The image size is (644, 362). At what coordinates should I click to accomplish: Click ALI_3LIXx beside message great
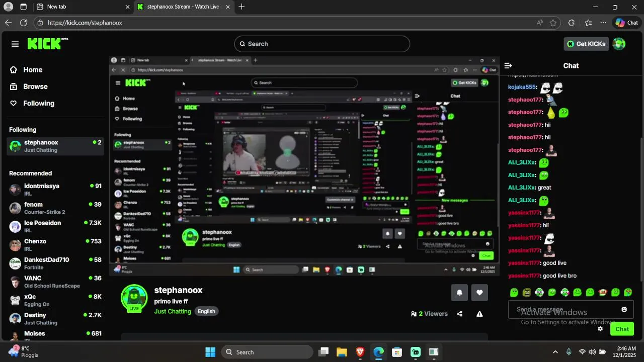pyautogui.click(x=522, y=188)
